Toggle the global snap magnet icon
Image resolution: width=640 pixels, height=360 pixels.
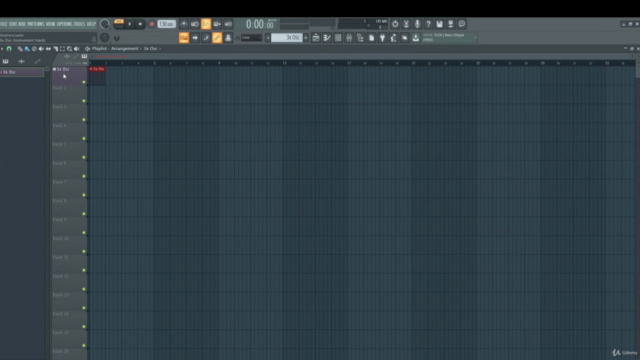pyautogui.click(x=238, y=38)
